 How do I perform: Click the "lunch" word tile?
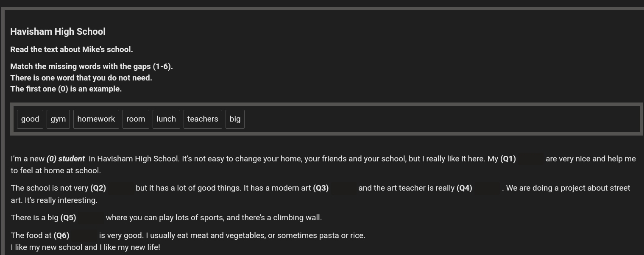tap(166, 119)
